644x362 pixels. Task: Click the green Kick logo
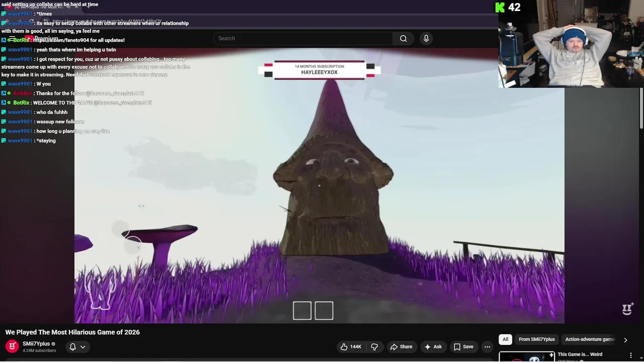500,8
